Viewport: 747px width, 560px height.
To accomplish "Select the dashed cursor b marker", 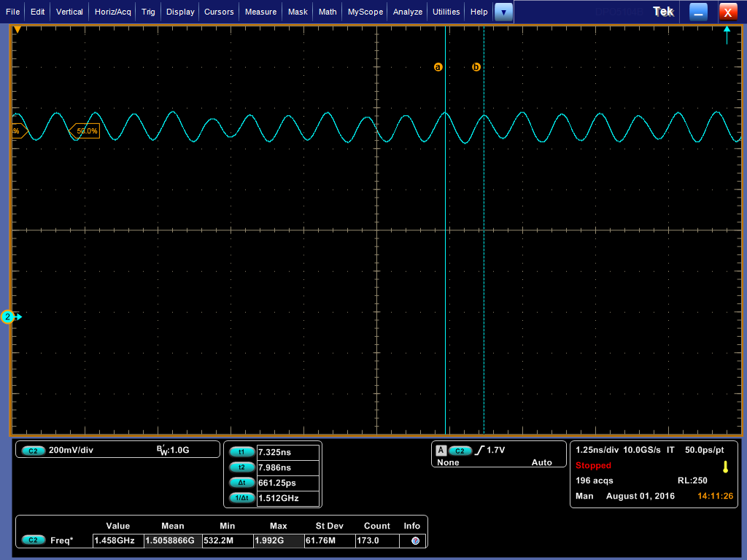I will (476, 67).
